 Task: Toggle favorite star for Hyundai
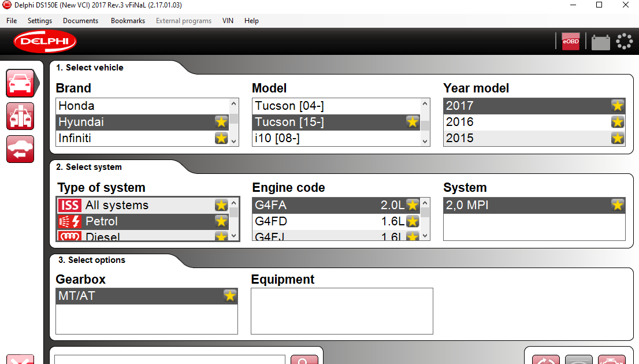221,122
